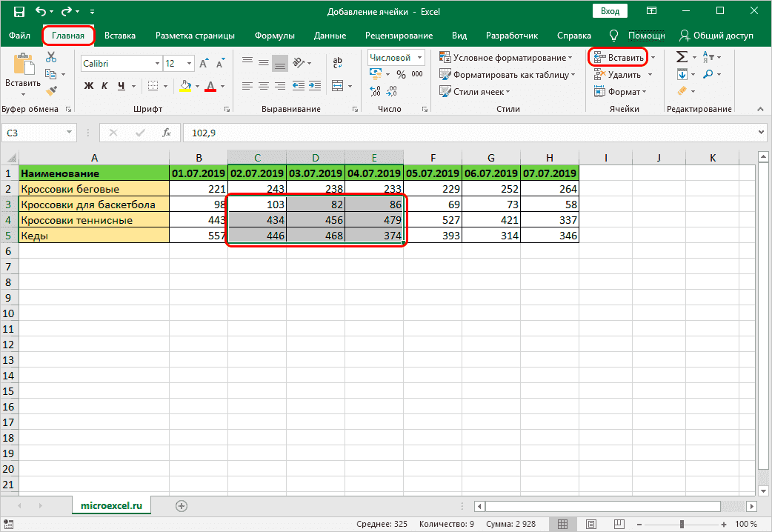Toggle bold formatting (Ж)
Screen dimensions: 772x532
(x=89, y=86)
